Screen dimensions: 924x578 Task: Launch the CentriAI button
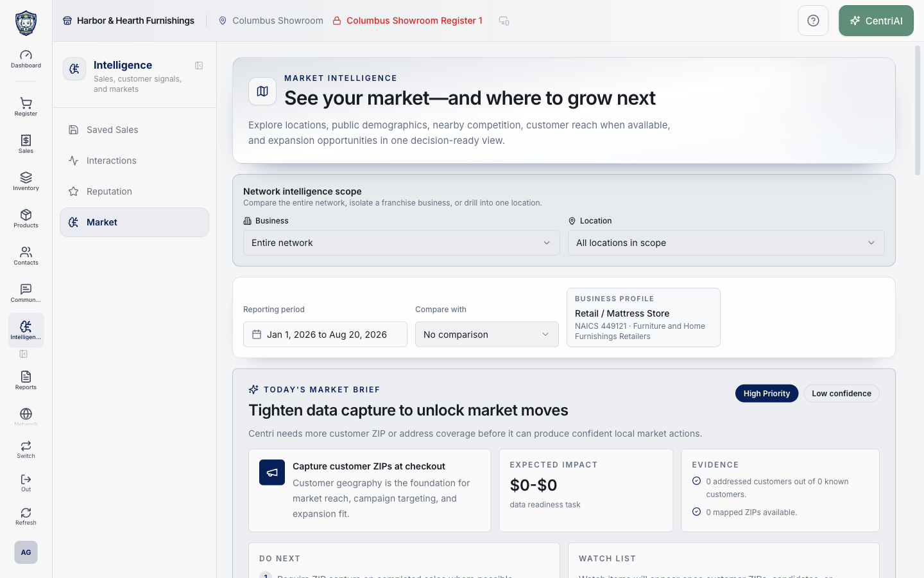[x=876, y=21]
